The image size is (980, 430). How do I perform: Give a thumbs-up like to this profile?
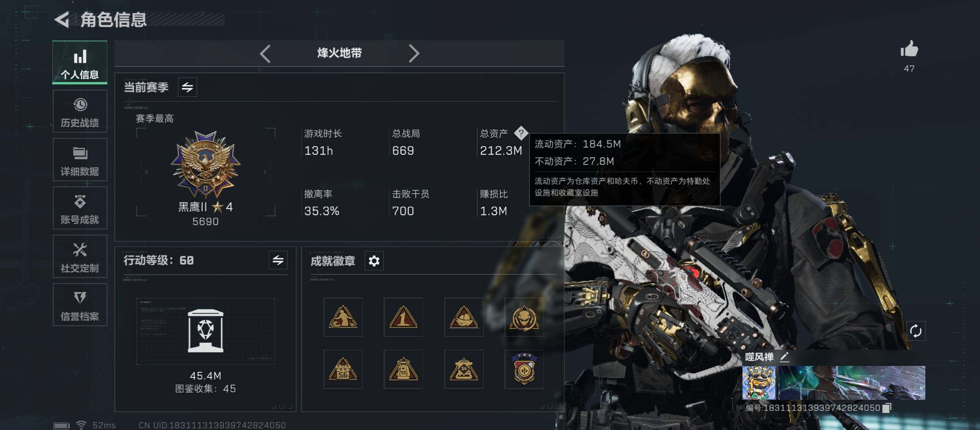(x=909, y=50)
